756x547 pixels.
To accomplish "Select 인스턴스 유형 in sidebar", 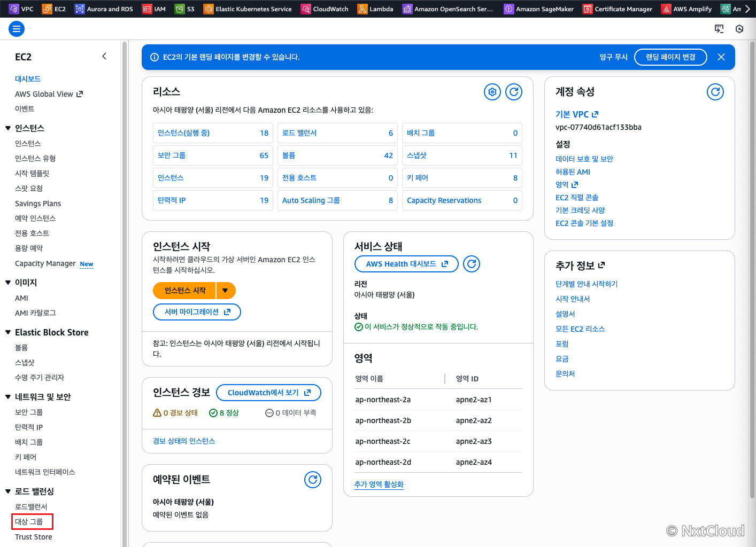I will (35, 158).
